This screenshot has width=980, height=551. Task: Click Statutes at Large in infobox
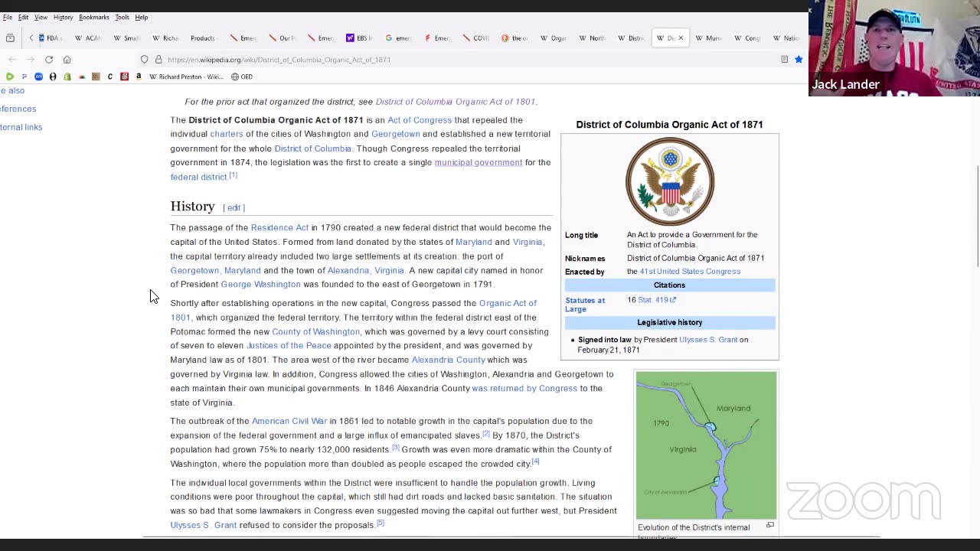(x=585, y=305)
